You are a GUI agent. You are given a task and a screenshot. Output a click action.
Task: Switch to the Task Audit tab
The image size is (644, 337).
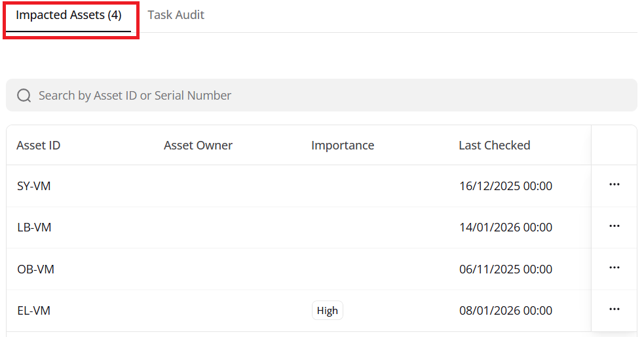pos(176,15)
